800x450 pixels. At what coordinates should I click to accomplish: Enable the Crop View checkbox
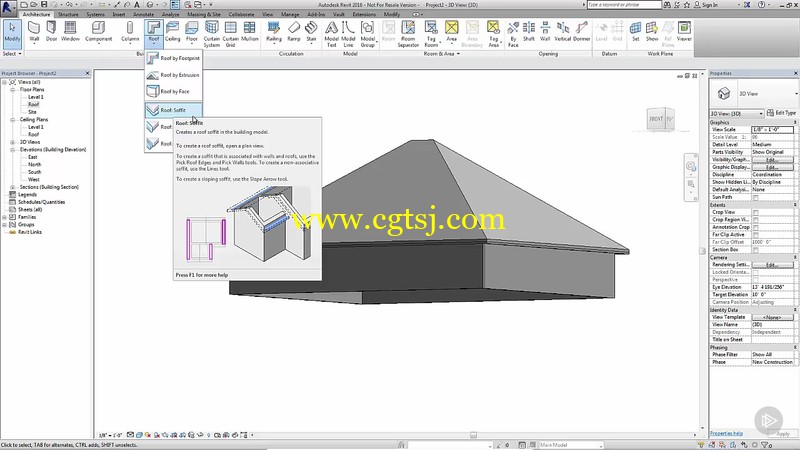(756, 212)
